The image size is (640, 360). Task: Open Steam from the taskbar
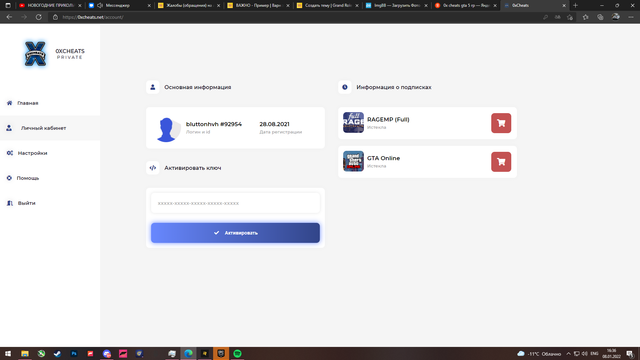pyautogui.click(x=57, y=353)
